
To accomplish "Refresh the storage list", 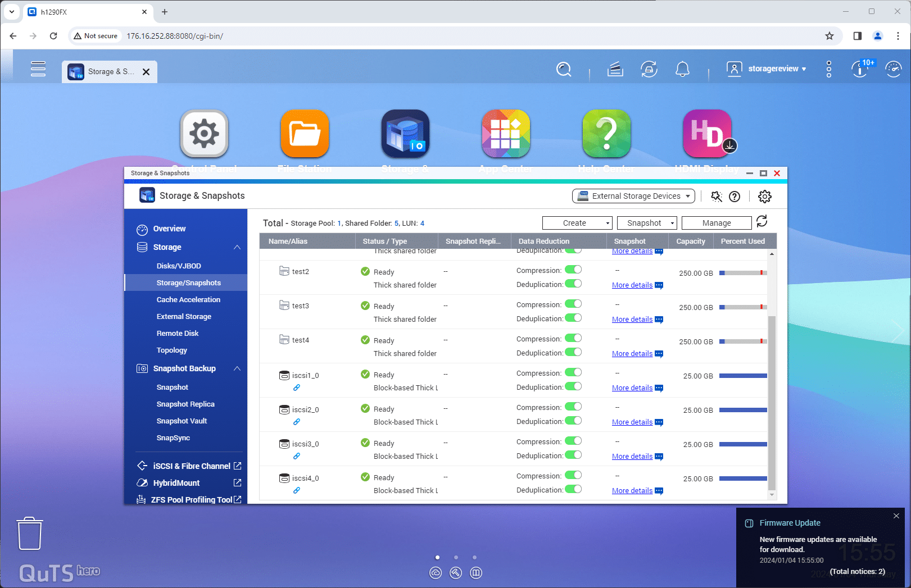I will point(762,222).
